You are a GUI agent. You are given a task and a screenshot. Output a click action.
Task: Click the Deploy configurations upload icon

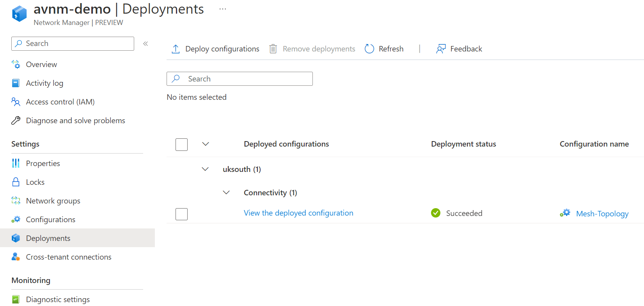pos(176,49)
